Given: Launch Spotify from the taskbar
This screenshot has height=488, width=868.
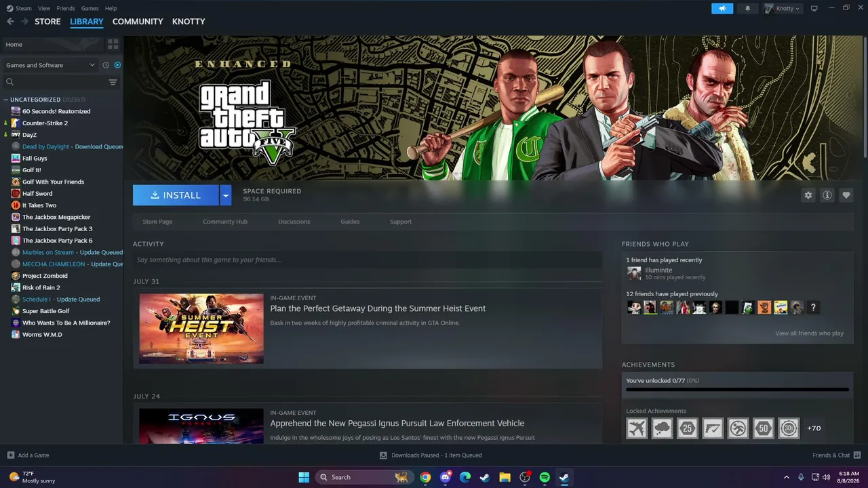Looking at the screenshot, I should tap(545, 477).
